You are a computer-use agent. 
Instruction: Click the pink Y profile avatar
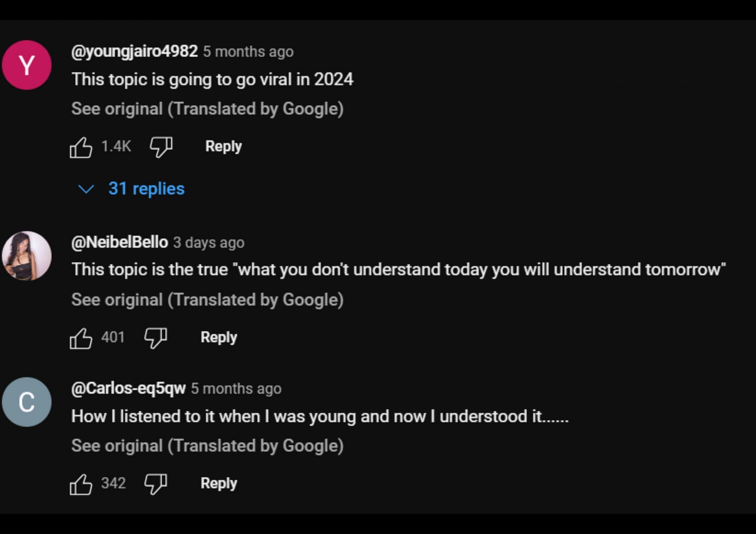pos(27,65)
